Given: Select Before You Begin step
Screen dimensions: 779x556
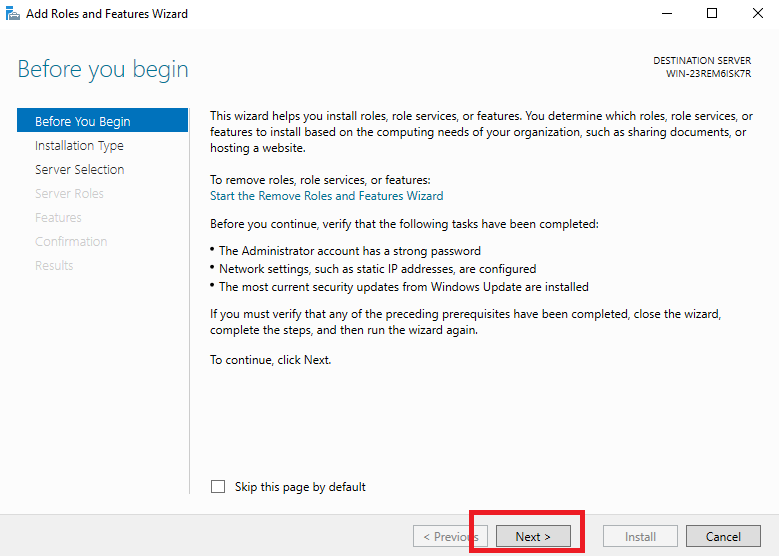Looking at the screenshot, I should pos(102,121).
